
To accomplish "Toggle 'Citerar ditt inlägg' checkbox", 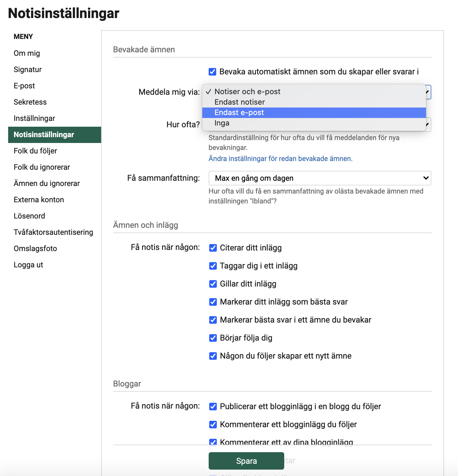I will click(x=213, y=248).
